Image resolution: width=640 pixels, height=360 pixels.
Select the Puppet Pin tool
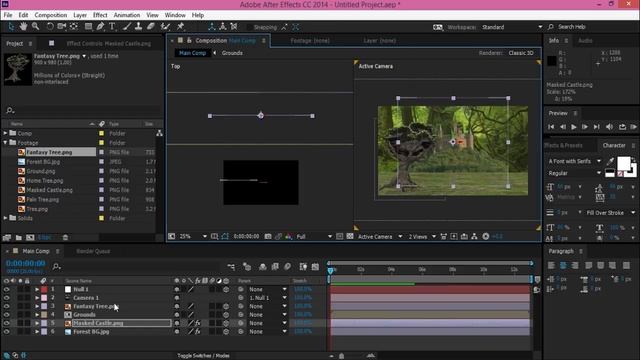pos(180,27)
